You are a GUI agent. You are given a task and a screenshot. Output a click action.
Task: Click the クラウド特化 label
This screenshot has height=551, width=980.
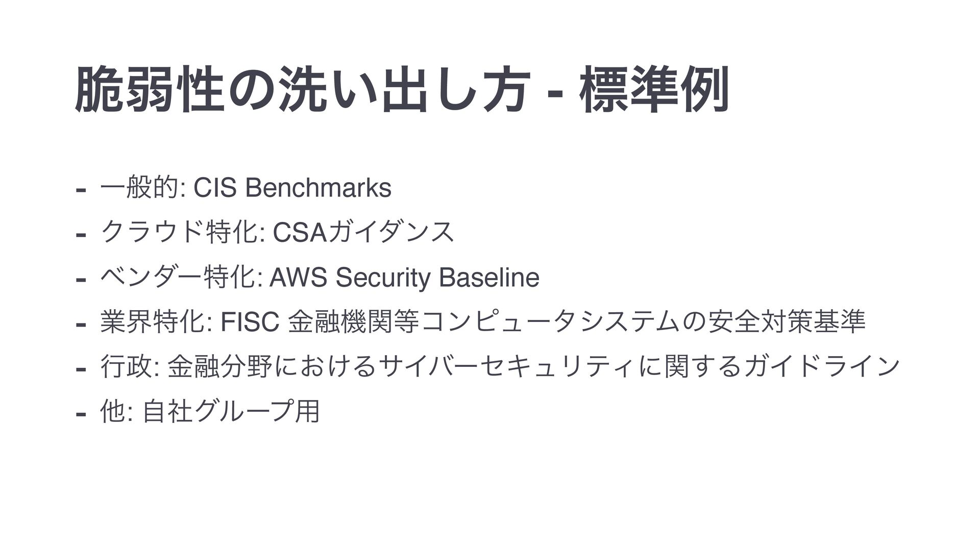(x=180, y=233)
